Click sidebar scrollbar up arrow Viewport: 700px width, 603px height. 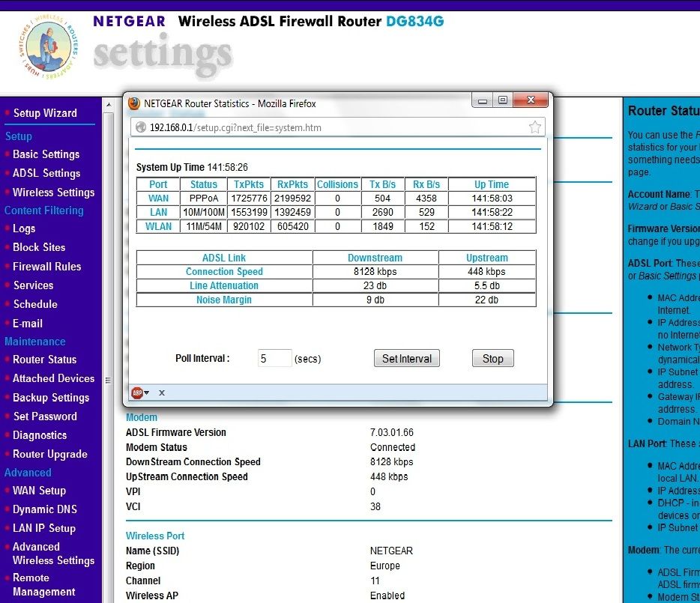109,105
